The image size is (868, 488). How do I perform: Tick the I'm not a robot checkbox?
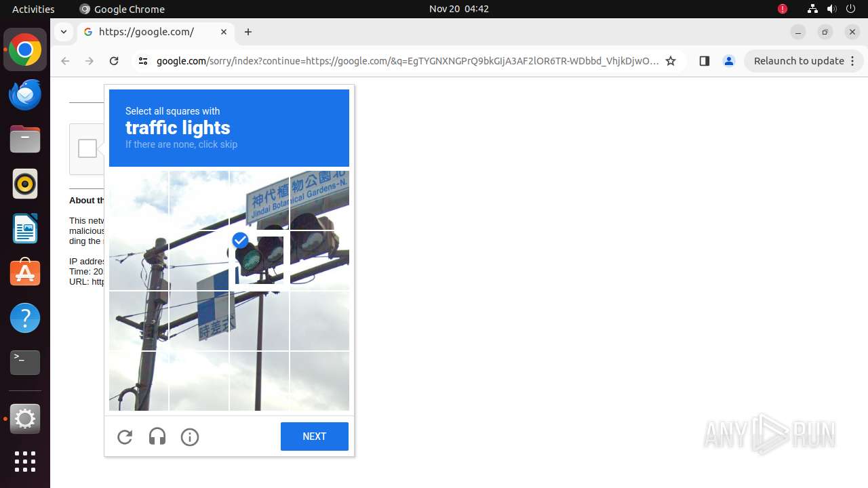[87, 148]
